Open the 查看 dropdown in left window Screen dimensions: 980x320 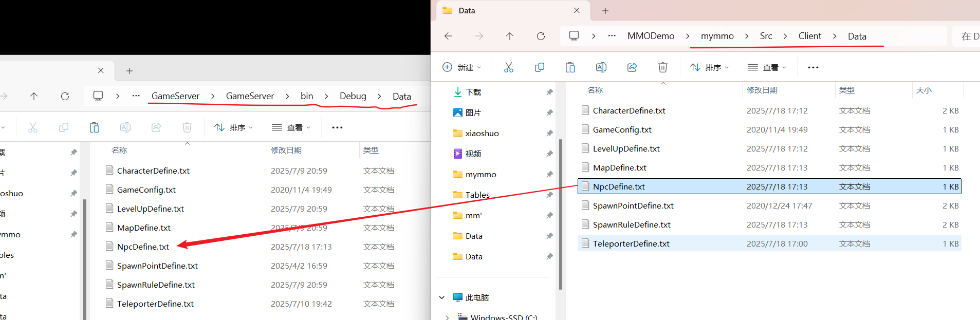291,127
